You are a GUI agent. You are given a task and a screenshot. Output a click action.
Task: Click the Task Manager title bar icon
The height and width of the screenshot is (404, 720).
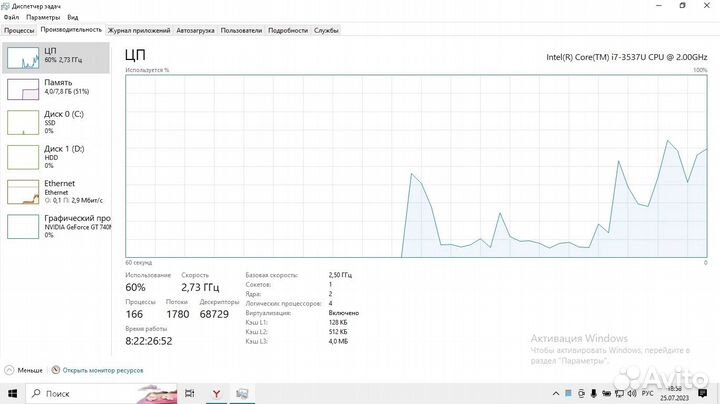6,6
